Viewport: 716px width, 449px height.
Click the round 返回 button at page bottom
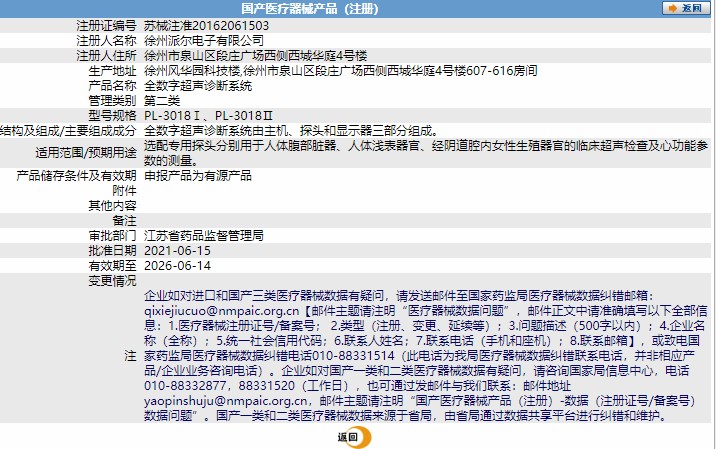tap(354, 437)
